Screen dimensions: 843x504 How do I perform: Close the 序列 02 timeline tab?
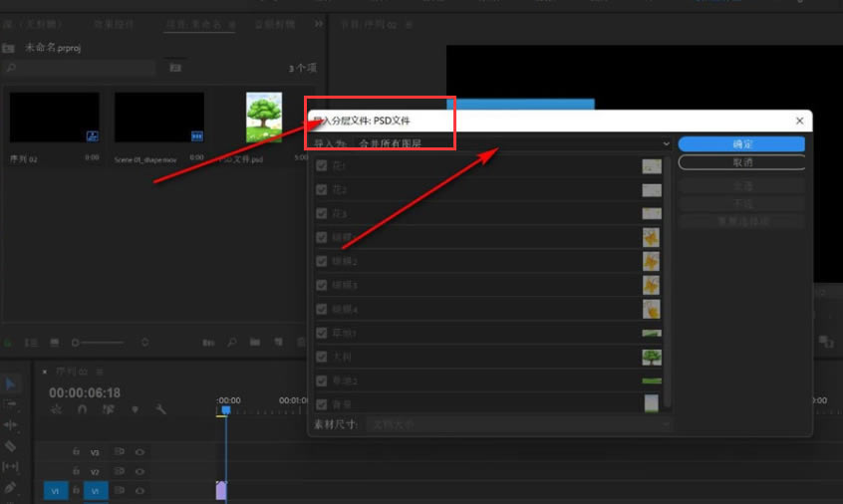(x=45, y=372)
